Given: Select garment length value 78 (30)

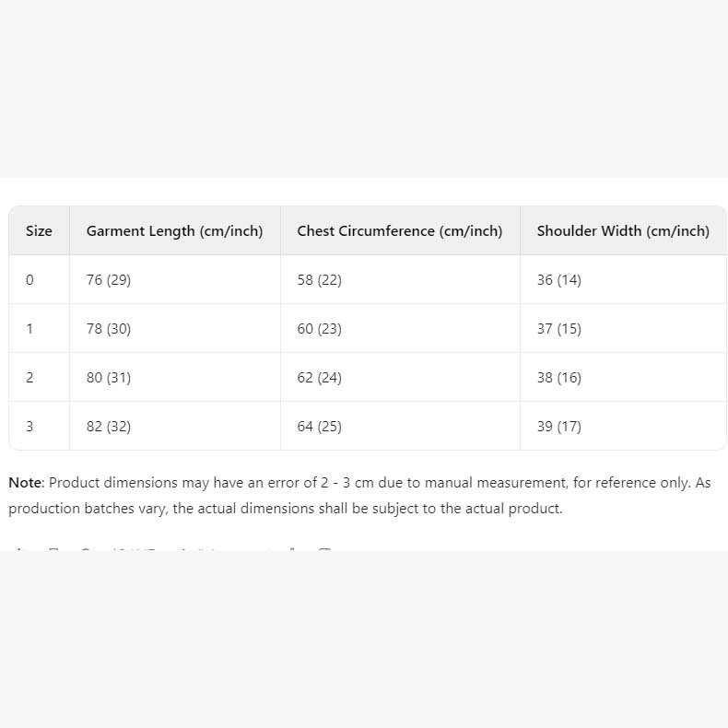Looking at the screenshot, I should (109, 329).
